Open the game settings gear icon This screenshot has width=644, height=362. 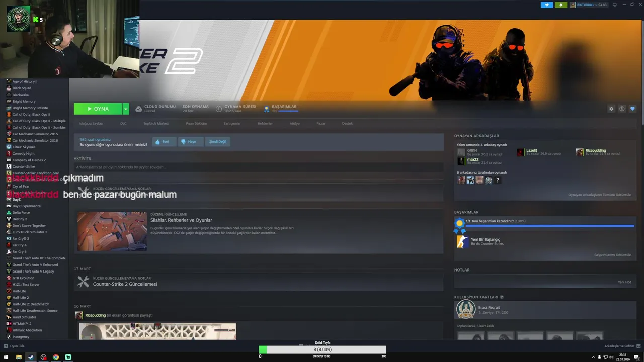tap(611, 109)
